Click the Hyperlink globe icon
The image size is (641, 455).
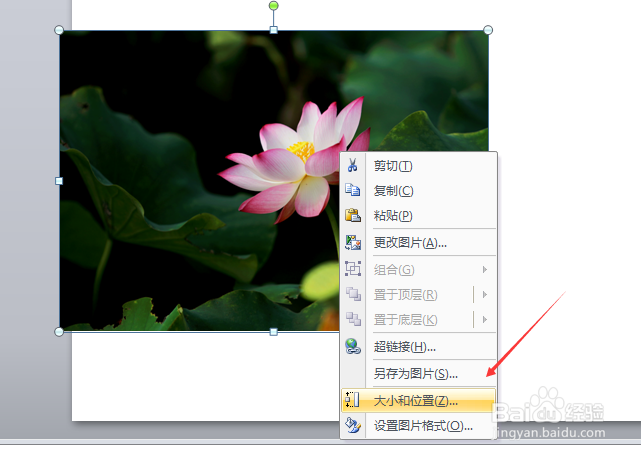coord(353,346)
